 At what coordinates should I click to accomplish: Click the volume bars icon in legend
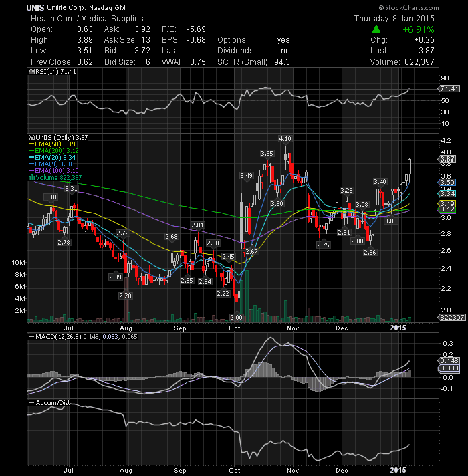31,178
